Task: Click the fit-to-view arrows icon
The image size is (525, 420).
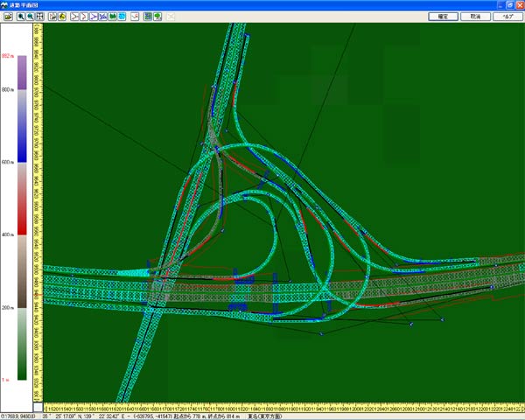Action: (x=39, y=17)
